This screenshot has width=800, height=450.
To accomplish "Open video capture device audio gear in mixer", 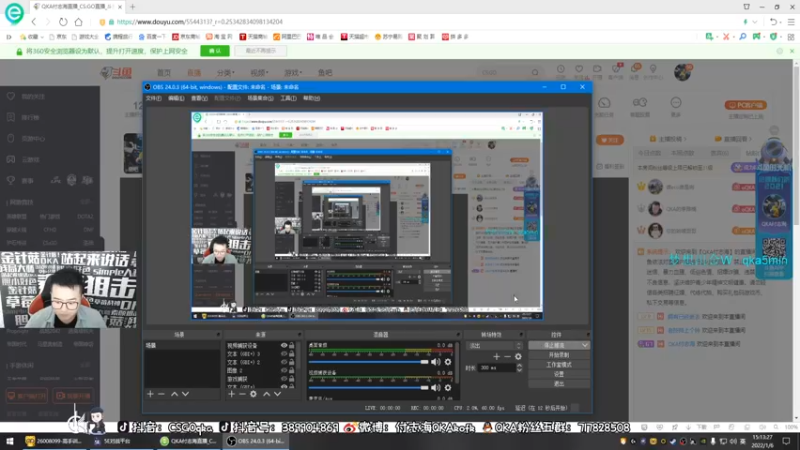I will tap(448, 388).
